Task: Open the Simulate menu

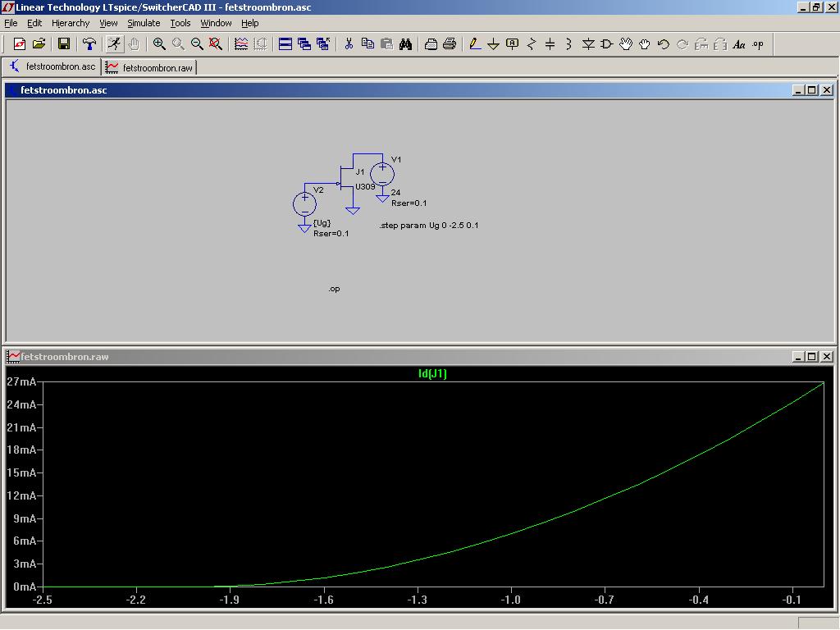Action: pyautogui.click(x=144, y=23)
